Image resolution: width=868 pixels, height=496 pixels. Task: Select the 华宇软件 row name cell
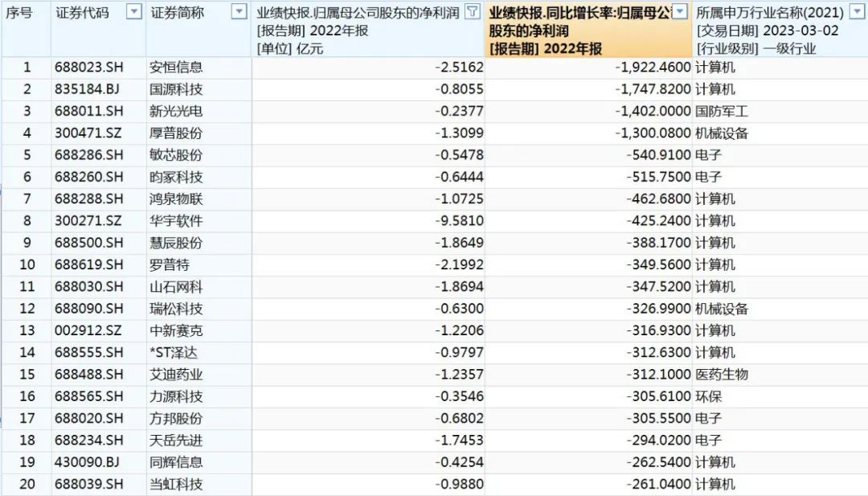176,221
